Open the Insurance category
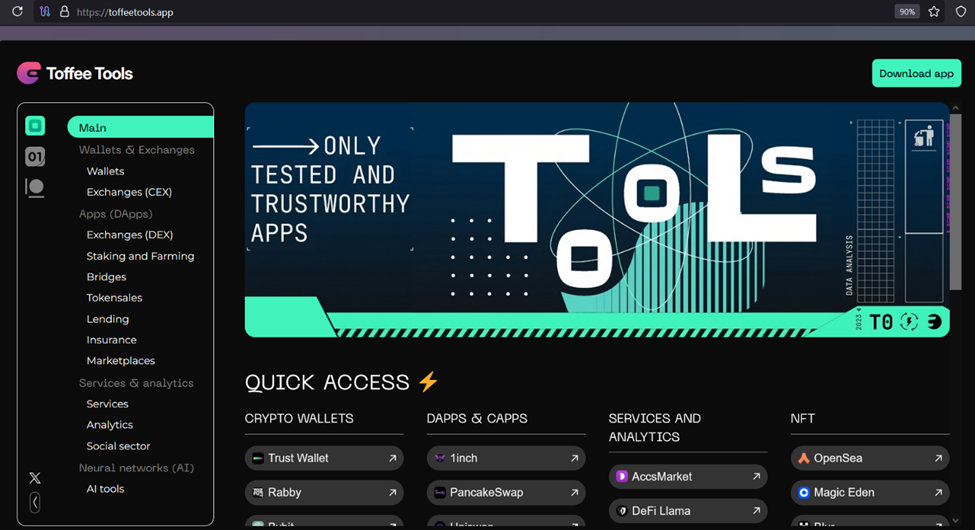Screen dimensions: 975x530 (111, 340)
